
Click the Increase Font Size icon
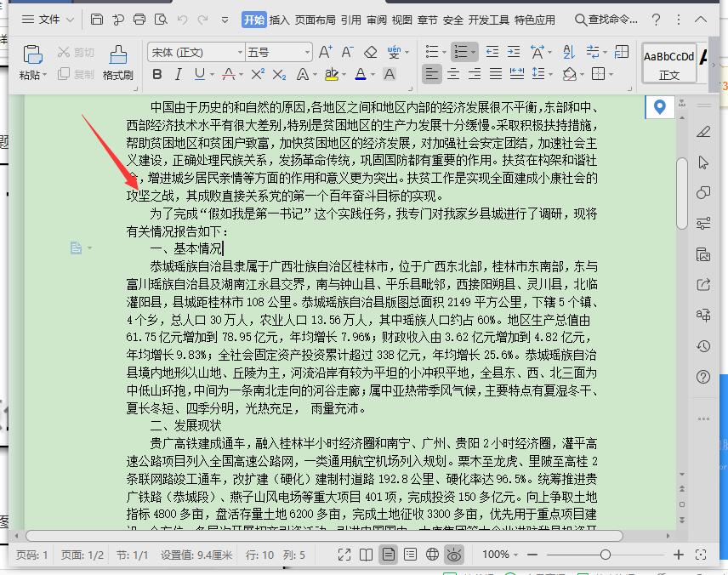(x=326, y=52)
